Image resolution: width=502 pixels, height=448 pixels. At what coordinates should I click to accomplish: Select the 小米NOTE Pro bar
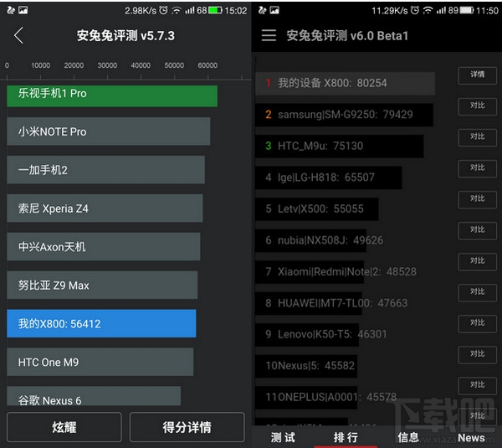(109, 131)
